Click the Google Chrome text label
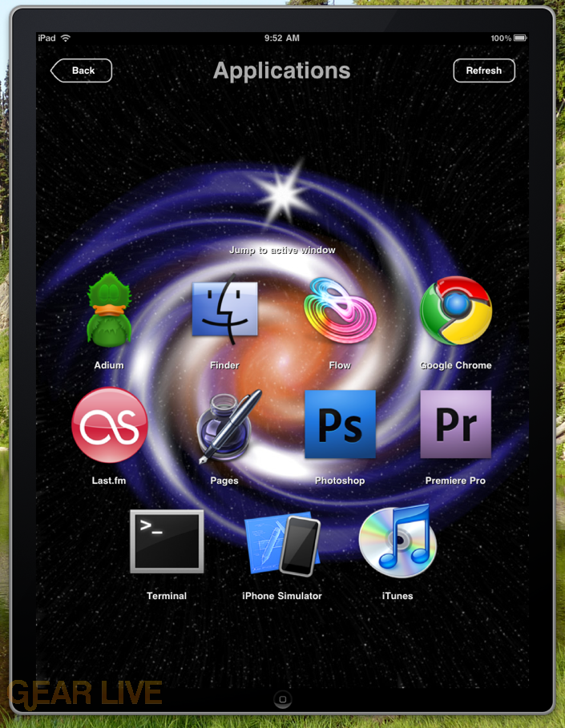This screenshot has width=565, height=728. click(456, 365)
